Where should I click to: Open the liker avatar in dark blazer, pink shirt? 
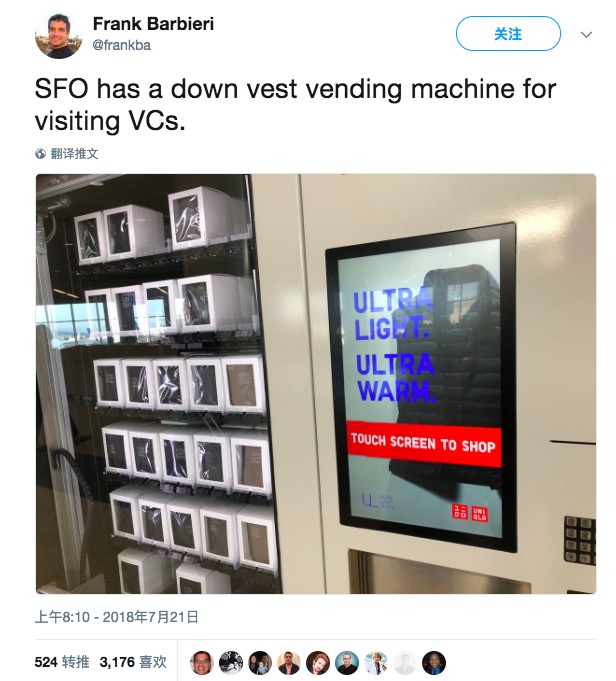pos(289,662)
